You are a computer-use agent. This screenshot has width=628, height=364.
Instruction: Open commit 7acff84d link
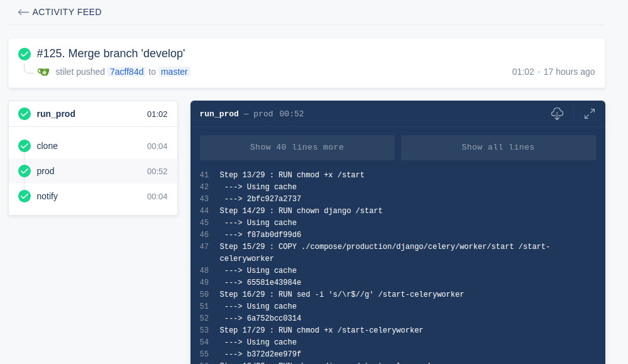pyautogui.click(x=126, y=72)
